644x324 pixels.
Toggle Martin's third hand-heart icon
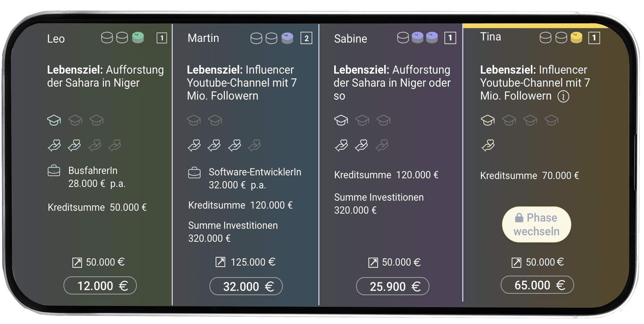(x=234, y=145)
